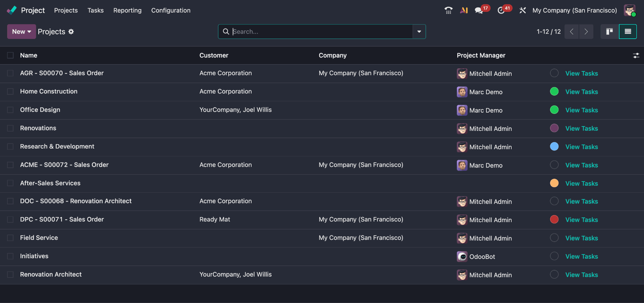644x303 pixels.
Task: Check the Research & Development row checkbox
Action: click(10, 147)
